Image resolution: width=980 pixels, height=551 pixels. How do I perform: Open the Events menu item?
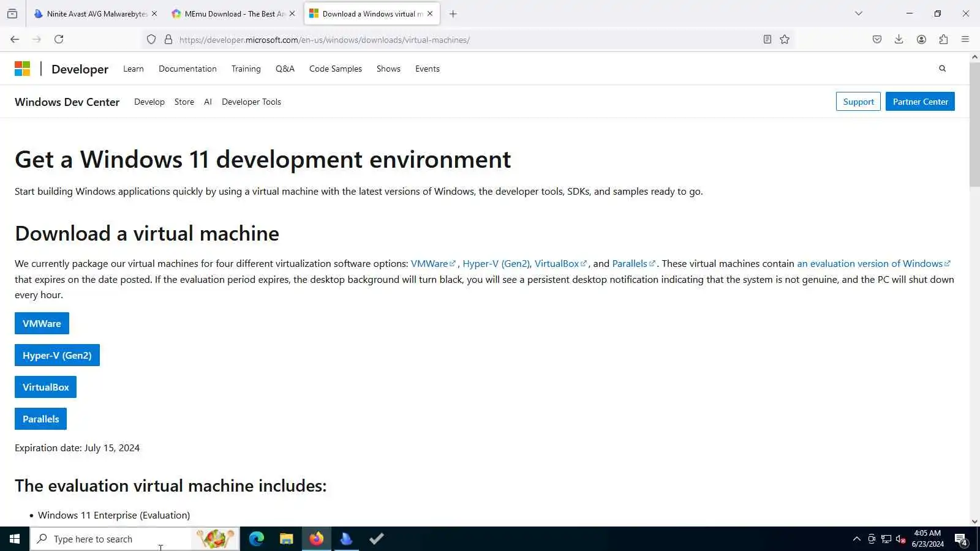pyautogui.click(x=428, y=69)
